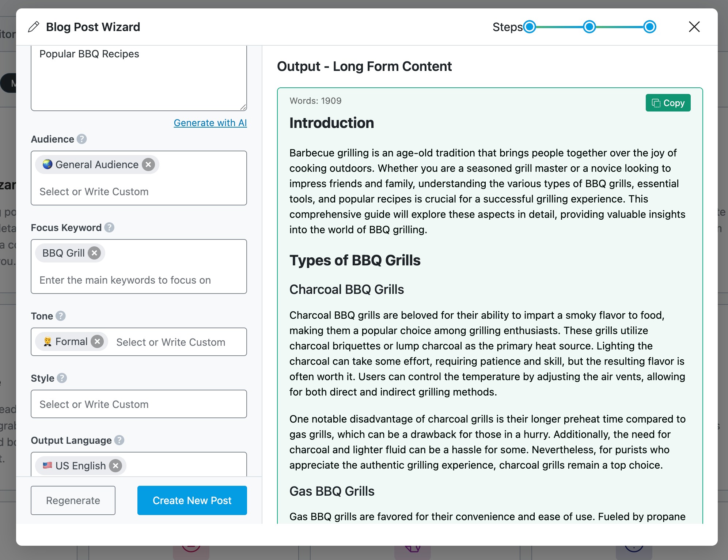Click the Focus Keyword help icon
Viewport: 728px width, 560px height.
click(x=109, y=227)
